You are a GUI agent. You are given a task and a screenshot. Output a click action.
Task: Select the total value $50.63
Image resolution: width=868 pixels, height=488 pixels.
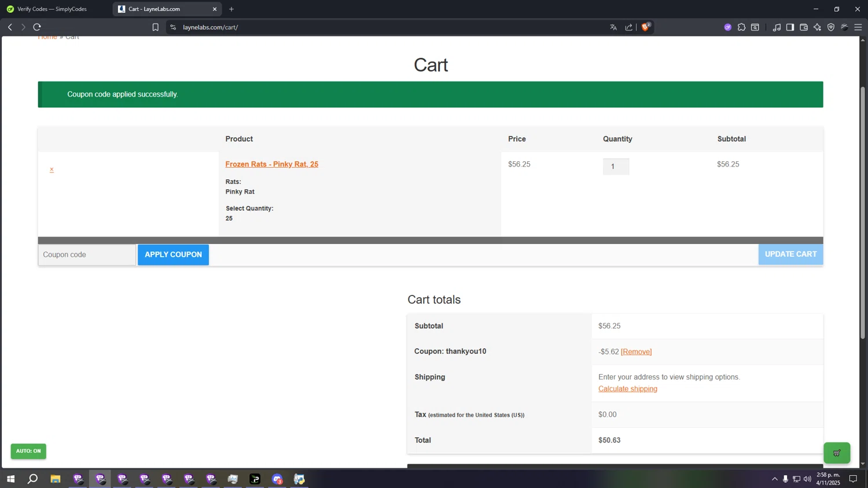point(609,441)
